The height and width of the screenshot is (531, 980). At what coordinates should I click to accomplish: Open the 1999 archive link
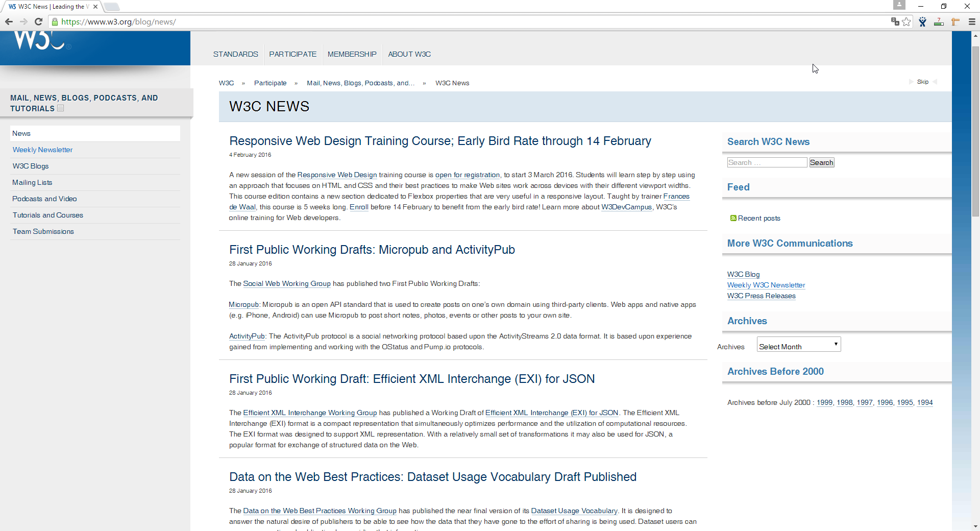tap(825, 402)
